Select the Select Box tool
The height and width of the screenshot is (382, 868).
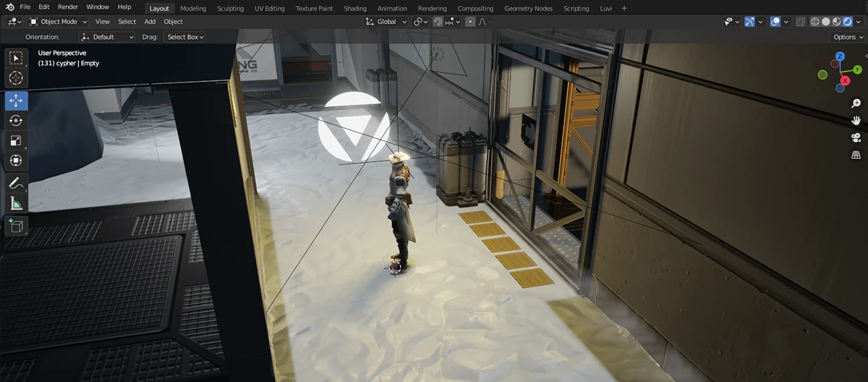tap(16, 58)
